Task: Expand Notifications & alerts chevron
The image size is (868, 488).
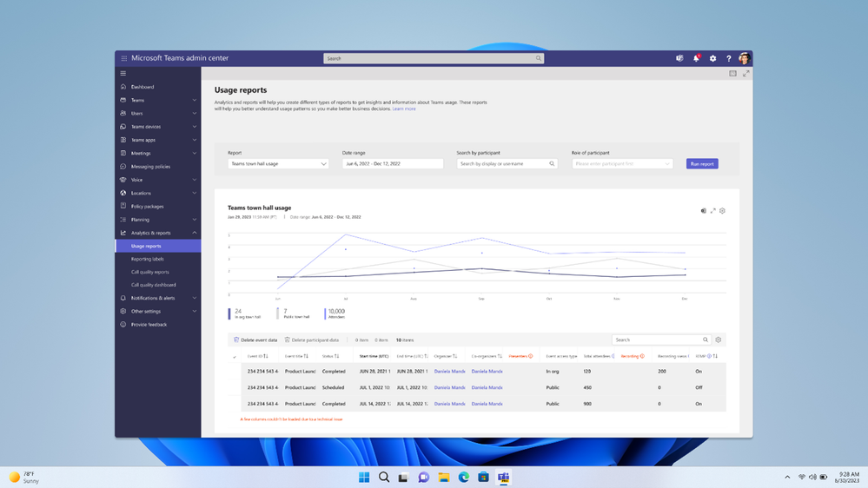Action: [195, 298]
